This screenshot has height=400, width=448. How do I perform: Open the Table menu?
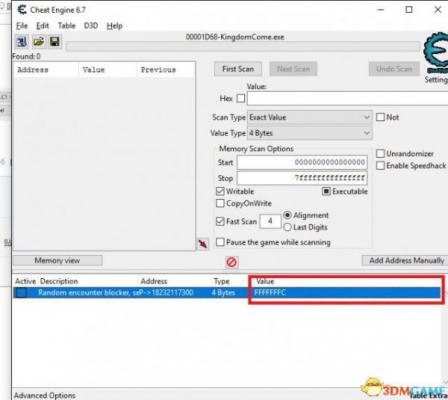(x=67, y=26)
